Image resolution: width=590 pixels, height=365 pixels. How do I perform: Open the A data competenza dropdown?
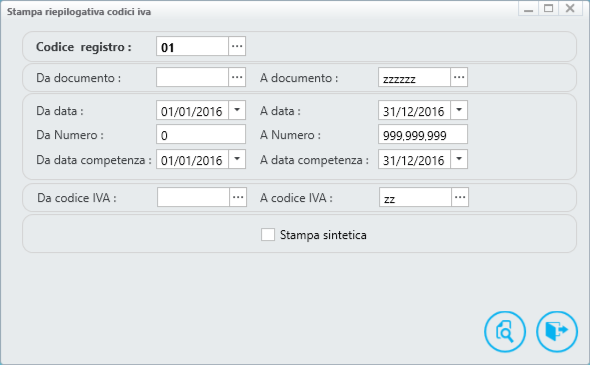tap(459, 159)
